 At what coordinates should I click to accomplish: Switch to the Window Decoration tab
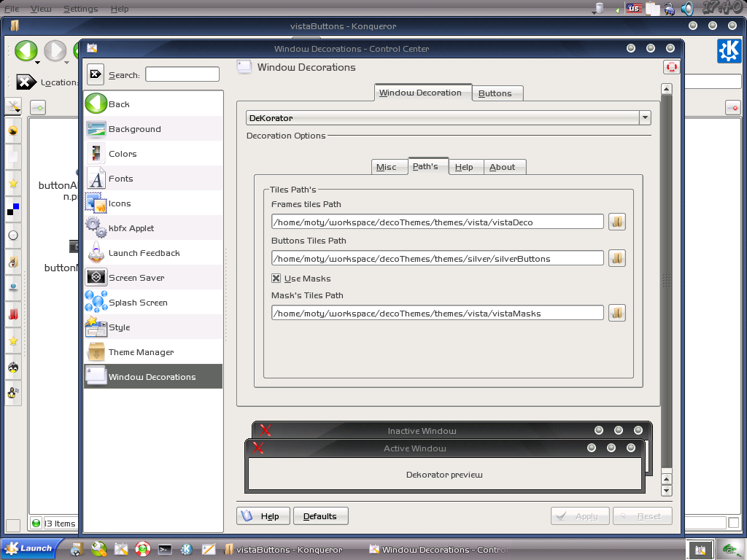pos(423,93)
